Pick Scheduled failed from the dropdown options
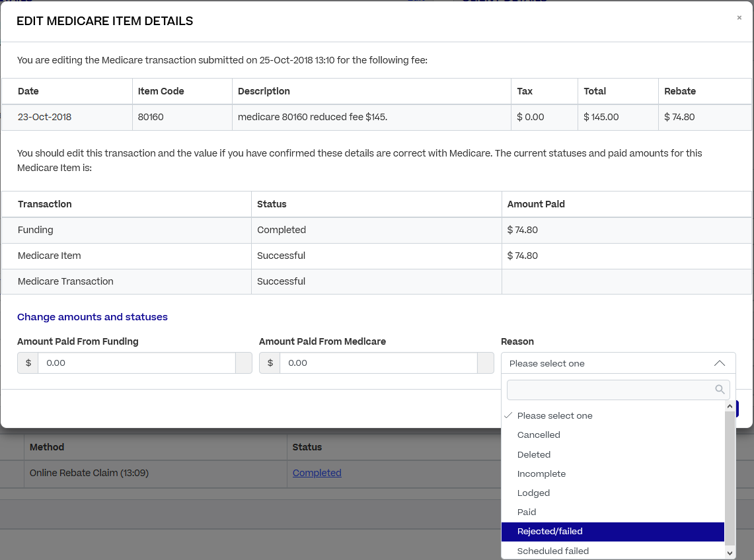 tap(552, 551)
